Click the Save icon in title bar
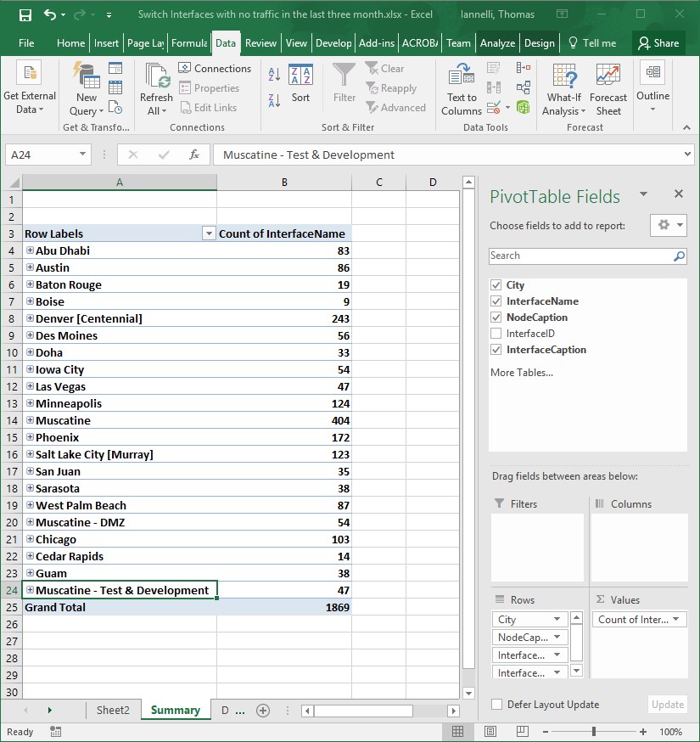 click(x=25, y=15)
